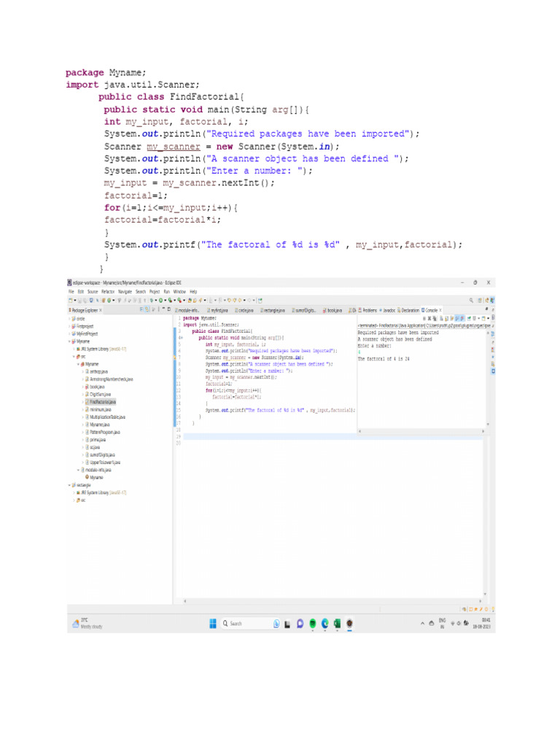Collapse the Myname project tree node
Screen dimensions: 560x747
(69, 341)
